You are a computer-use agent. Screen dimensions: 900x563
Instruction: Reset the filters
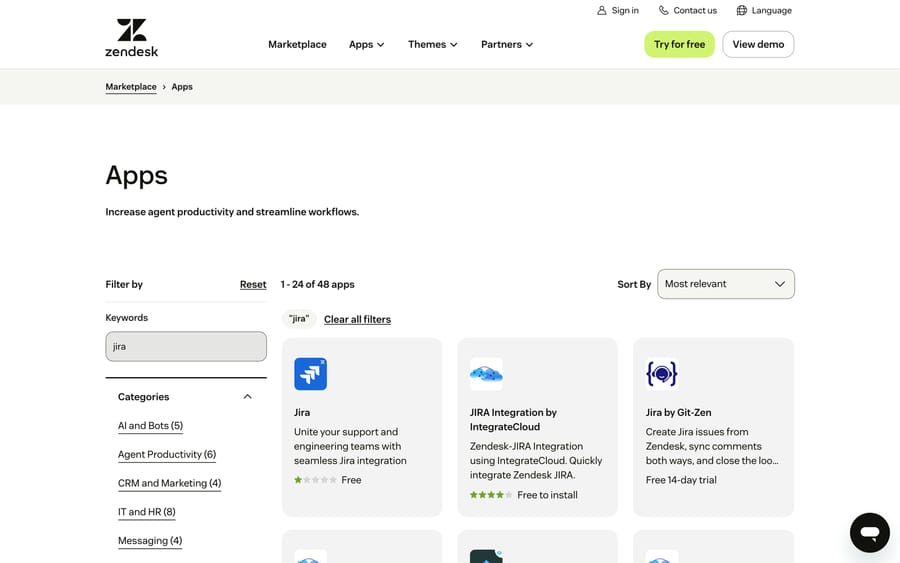click(253, 284)
